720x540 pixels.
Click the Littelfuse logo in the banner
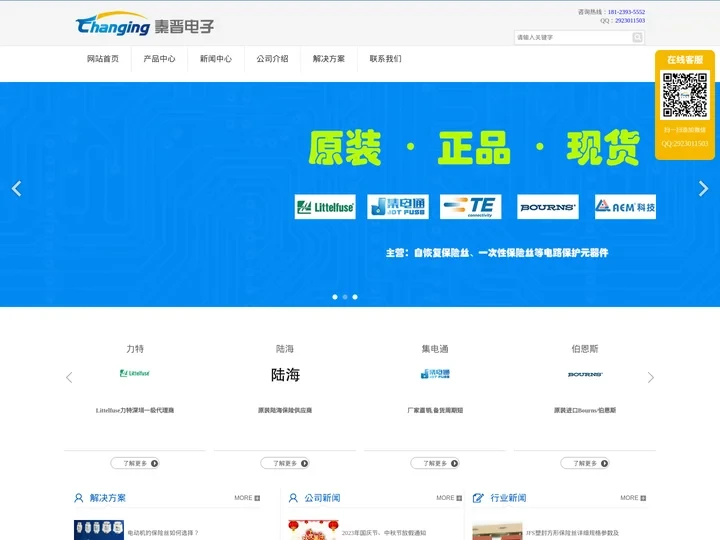(325, 207)
